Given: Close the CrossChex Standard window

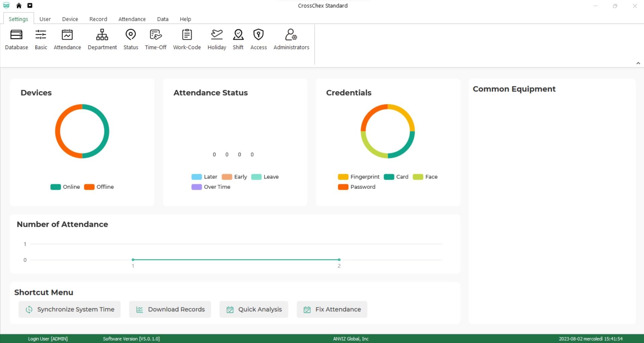Looking at the screenshot, I should click(x=635, y=6).
